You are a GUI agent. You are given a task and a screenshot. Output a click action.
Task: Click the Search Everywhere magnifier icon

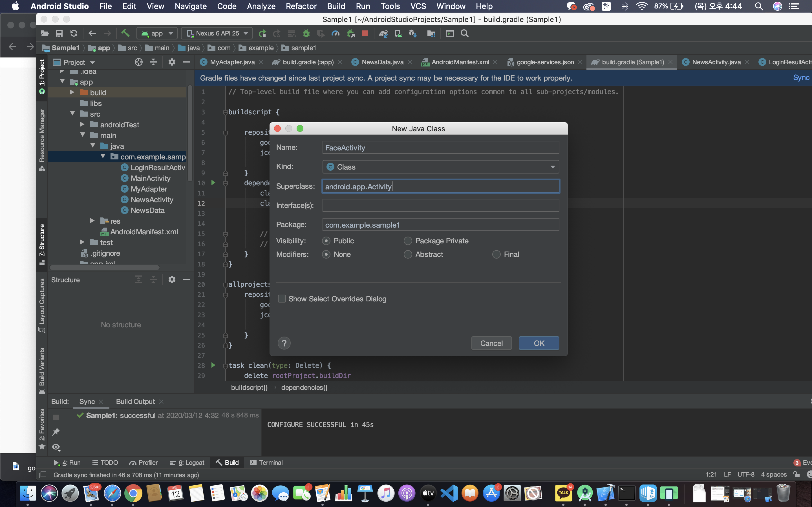pos(464,33)
